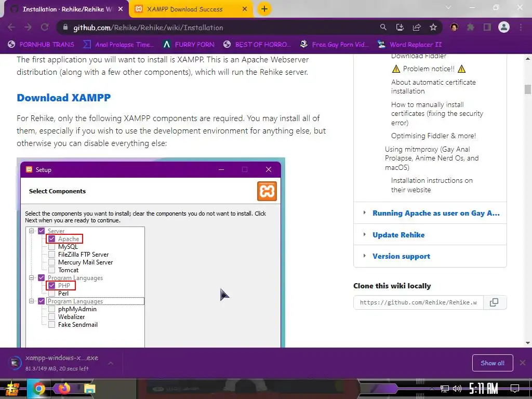Click the zoom magnifier icon in address bar

[383, 27]
